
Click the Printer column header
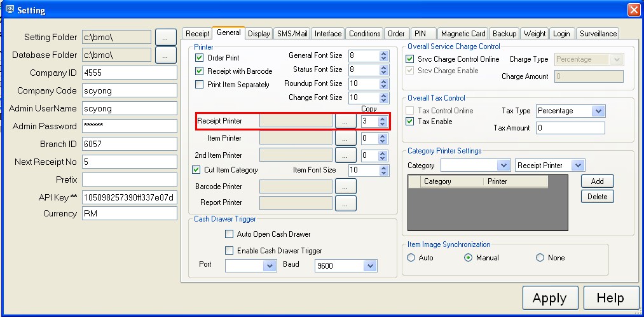(x=516, y=181)
